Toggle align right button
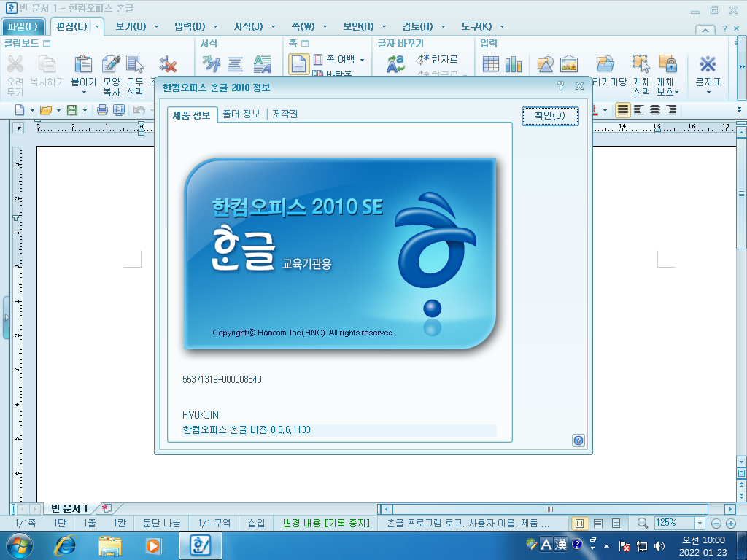Viewport: 747px width, 560px height. click(x=671, y=110)
